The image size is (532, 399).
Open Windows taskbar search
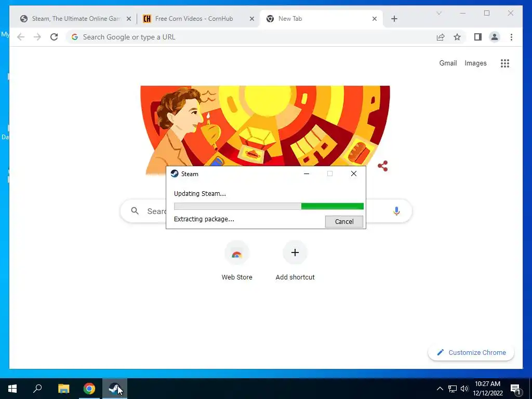37,389
